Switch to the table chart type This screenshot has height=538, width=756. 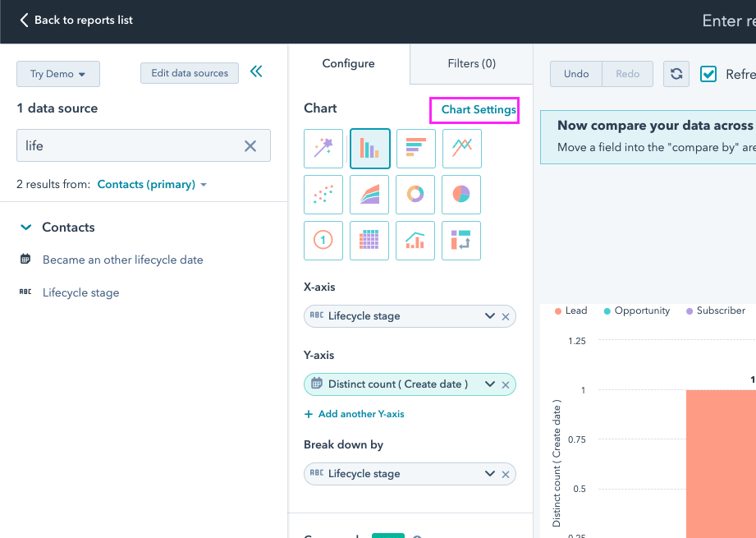tap(369, 240)
